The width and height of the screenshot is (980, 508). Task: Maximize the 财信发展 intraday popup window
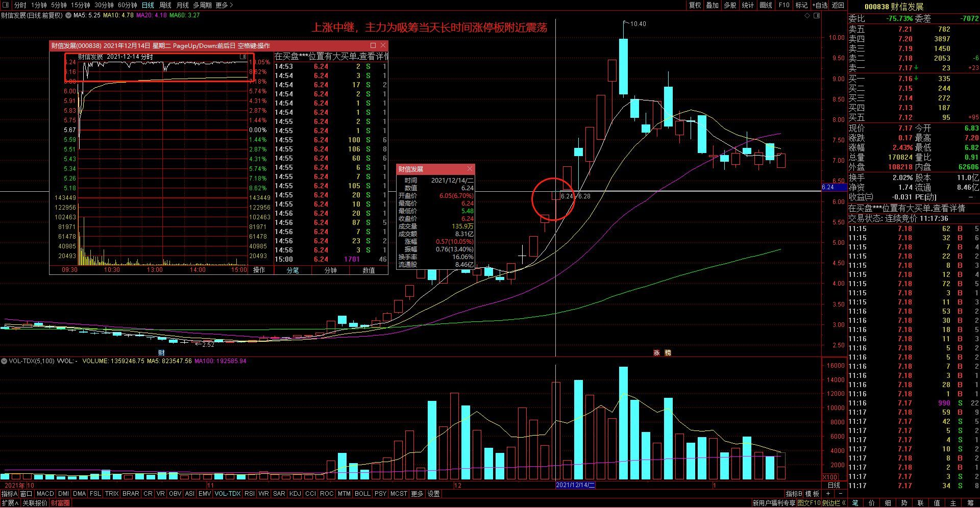pos(373,45)
